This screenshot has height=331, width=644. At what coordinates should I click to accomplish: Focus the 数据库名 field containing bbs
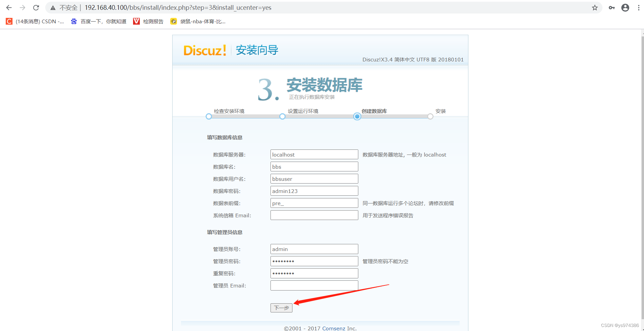pyautogui.click(x=314, y=167)
